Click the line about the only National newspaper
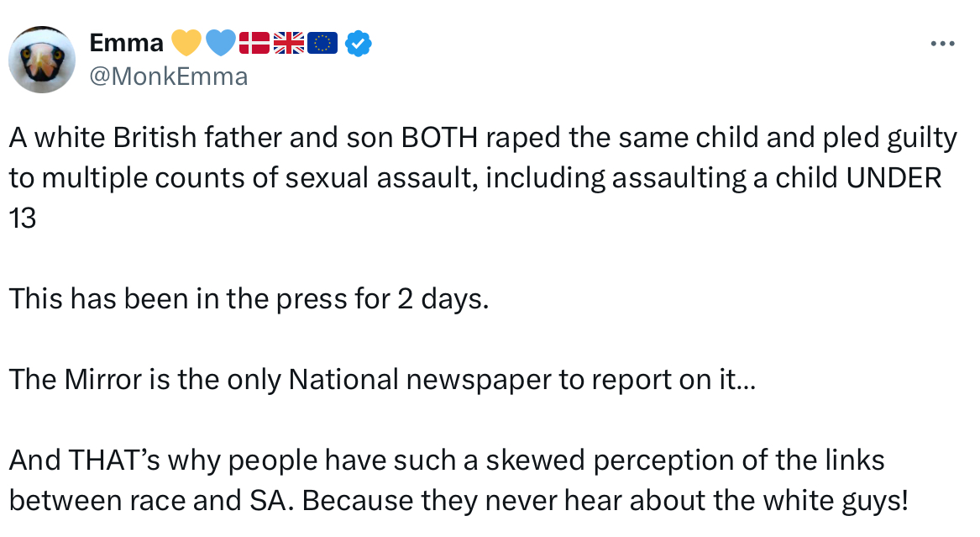 pyautogui.click(x=382, y=380)
